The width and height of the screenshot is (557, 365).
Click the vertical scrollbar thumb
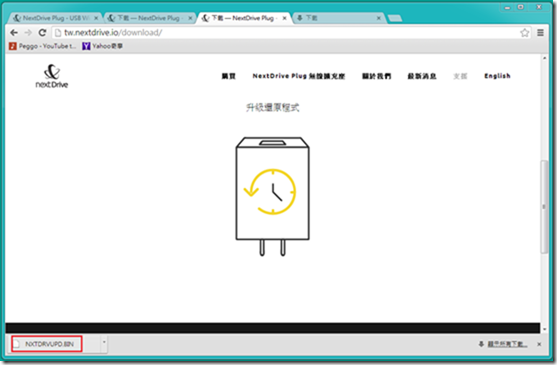tap(544, 207)
